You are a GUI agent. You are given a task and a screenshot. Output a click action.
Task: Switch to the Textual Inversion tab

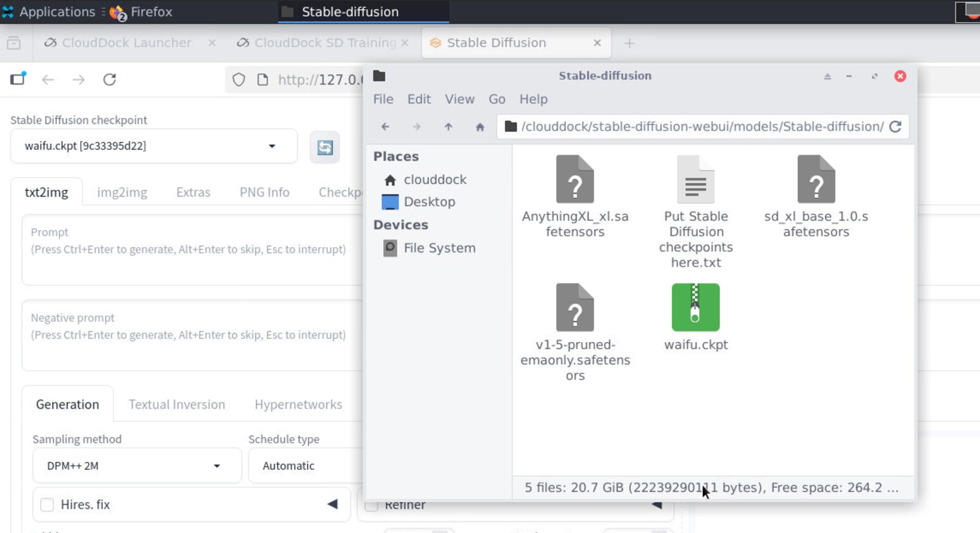[x=176, y=404]
